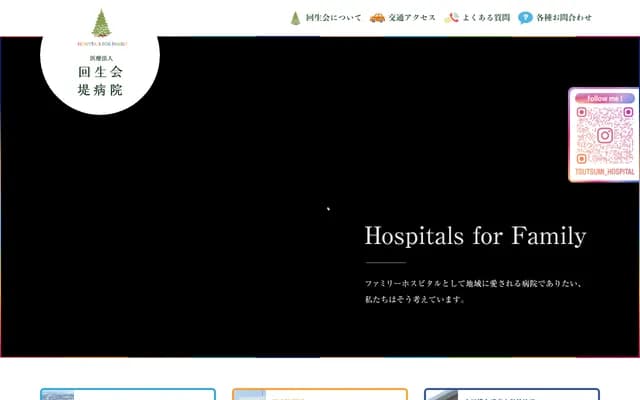Open the よくある質問 menu link

[x=486, y=18]
